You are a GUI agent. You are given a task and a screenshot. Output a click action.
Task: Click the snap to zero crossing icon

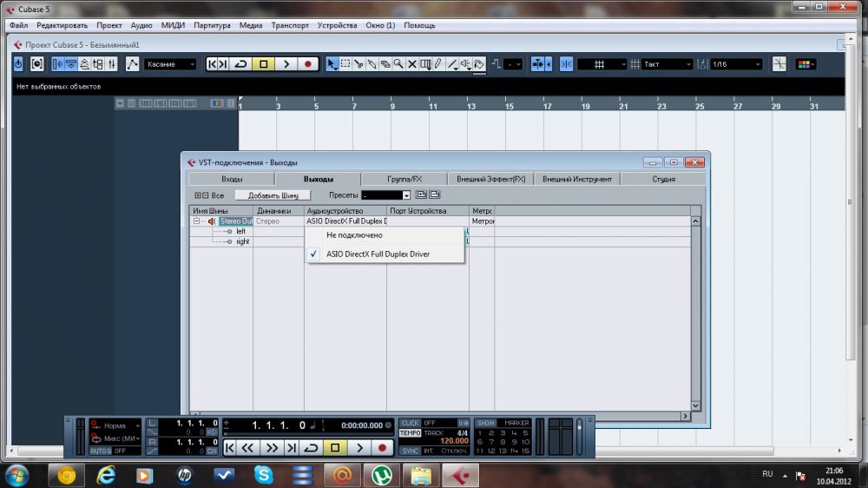779,64
